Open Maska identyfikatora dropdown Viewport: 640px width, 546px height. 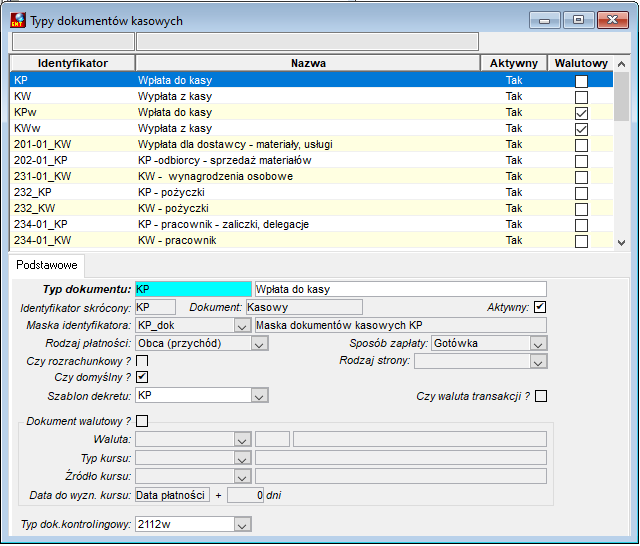[x=242, y=326]
